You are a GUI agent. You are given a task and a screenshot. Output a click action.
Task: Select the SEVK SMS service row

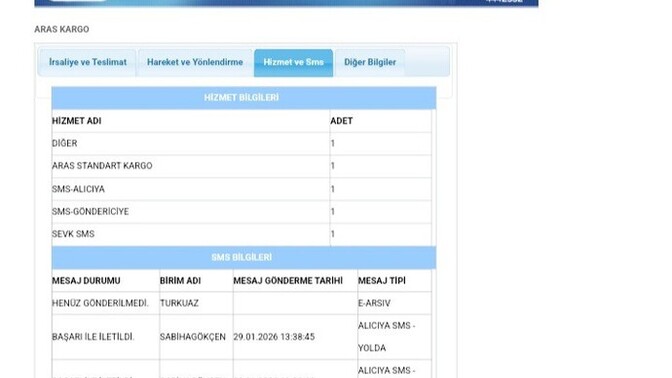pos(241,234)
